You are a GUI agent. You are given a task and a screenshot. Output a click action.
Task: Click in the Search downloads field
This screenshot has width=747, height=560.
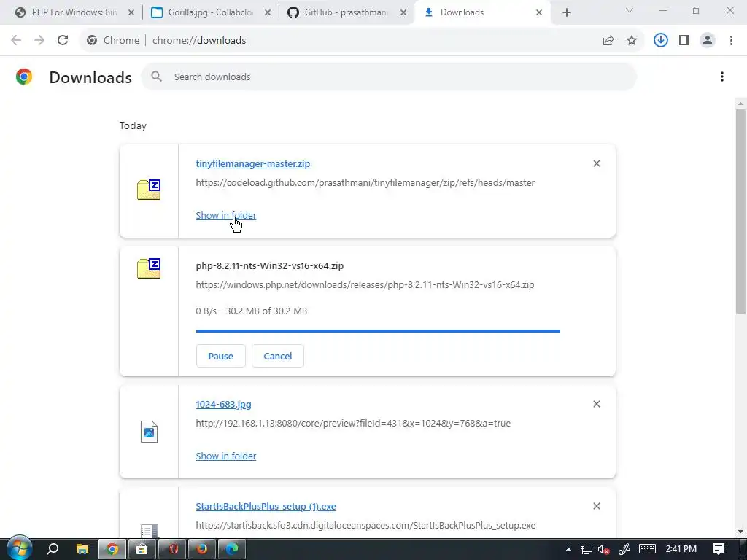(x=390, y=77)
